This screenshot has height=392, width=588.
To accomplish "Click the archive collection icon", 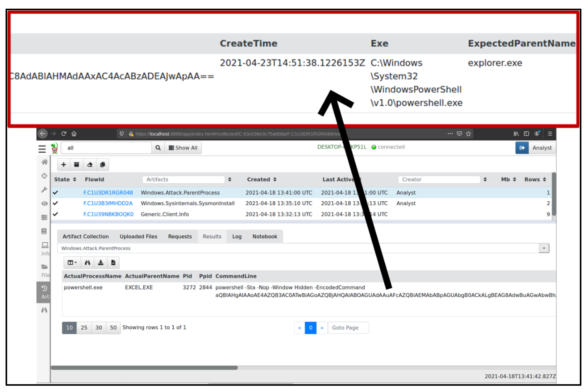I will coord(76,165).
